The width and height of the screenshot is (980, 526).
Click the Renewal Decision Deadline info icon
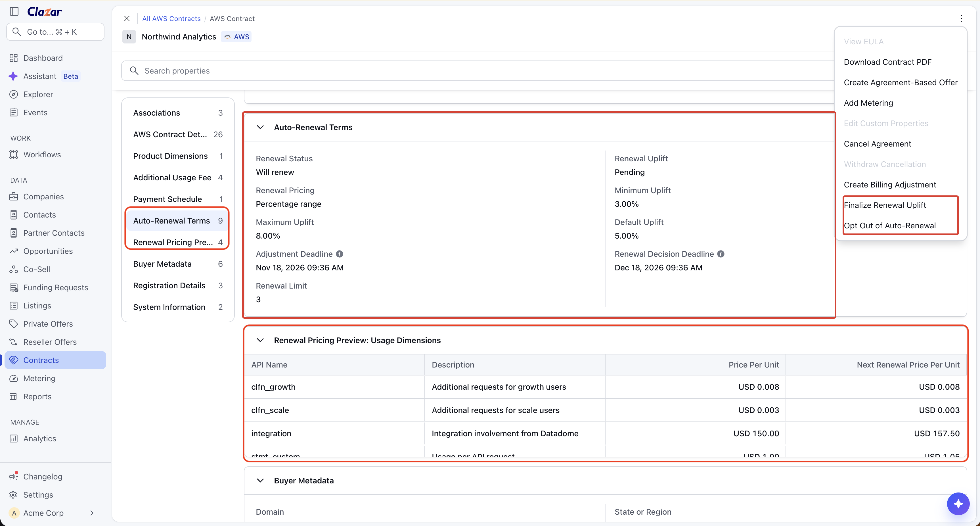click(721, 254)
